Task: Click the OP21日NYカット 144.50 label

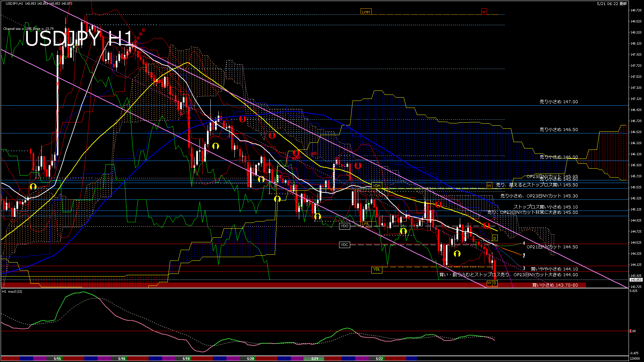Action: (x=552, y=247)
